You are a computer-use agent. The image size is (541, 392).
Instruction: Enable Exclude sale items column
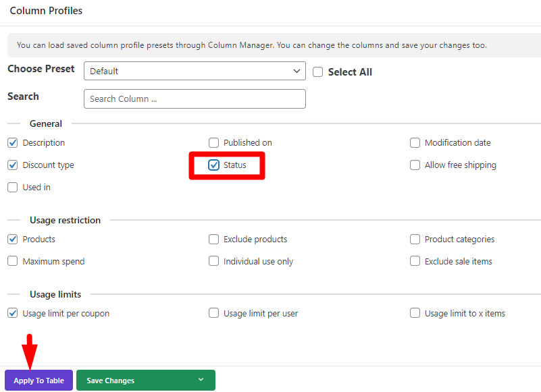coord(415,261)
